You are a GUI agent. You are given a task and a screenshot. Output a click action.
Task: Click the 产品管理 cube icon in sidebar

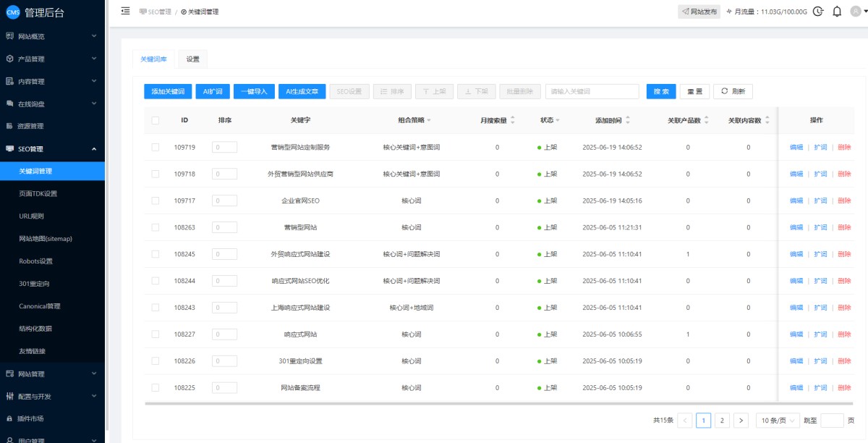click(x=9, y=59)
